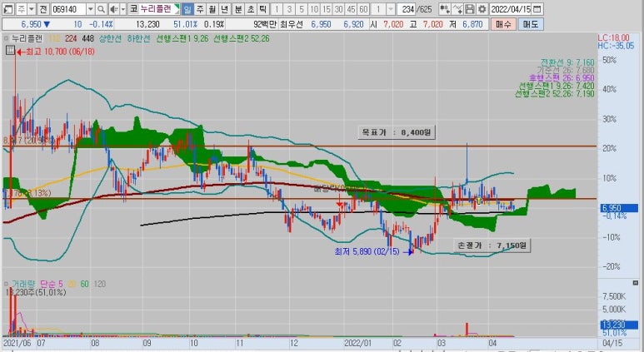Open the calendar date picker icon
This screenshot has width=644, height=352.
[x=537, y=8]
